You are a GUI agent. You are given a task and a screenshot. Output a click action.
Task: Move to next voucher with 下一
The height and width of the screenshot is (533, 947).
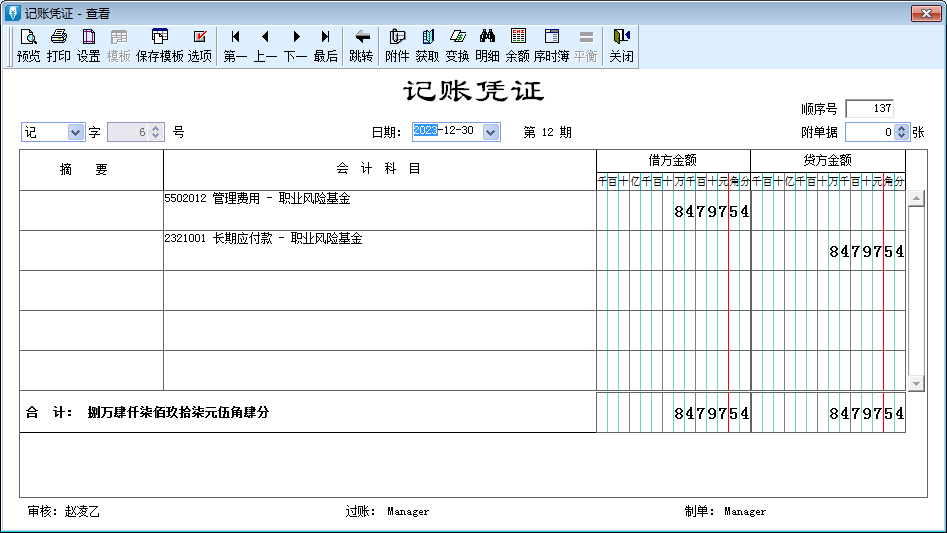pyautogui.click(x=295, y=45)
